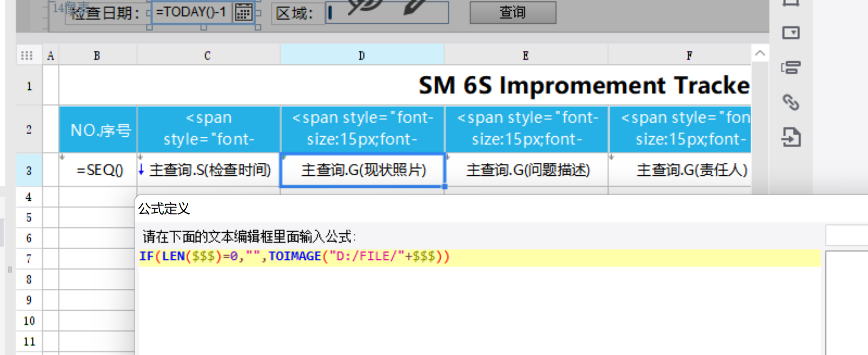Select the 主查询.S(检查时间) cell
868x355 pixels.
pos(208,170)
